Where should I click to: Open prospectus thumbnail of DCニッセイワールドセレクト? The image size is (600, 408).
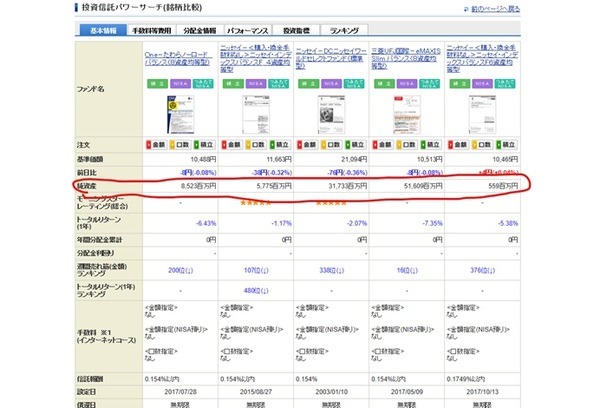331,114
